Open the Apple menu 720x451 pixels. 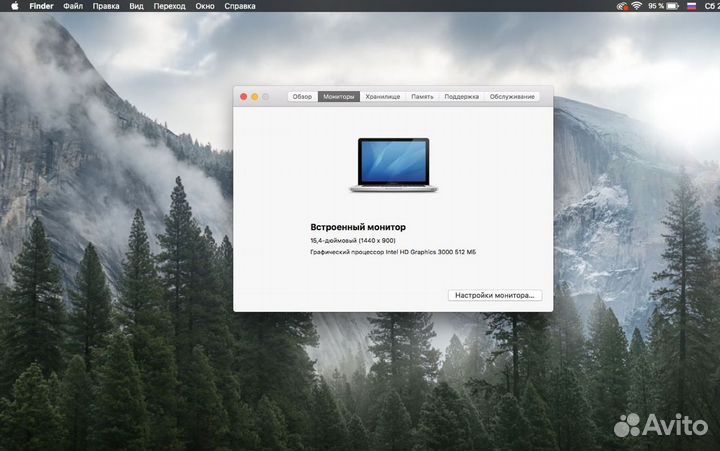click(15, 6)
